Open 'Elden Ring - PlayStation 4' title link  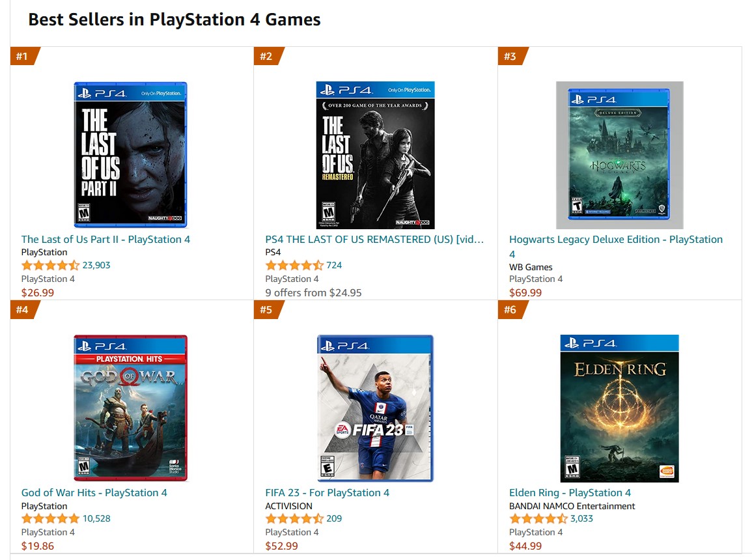(570, 492)
